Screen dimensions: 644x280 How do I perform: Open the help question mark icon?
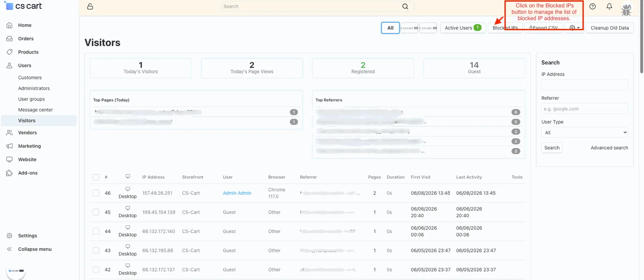(592, 6)
